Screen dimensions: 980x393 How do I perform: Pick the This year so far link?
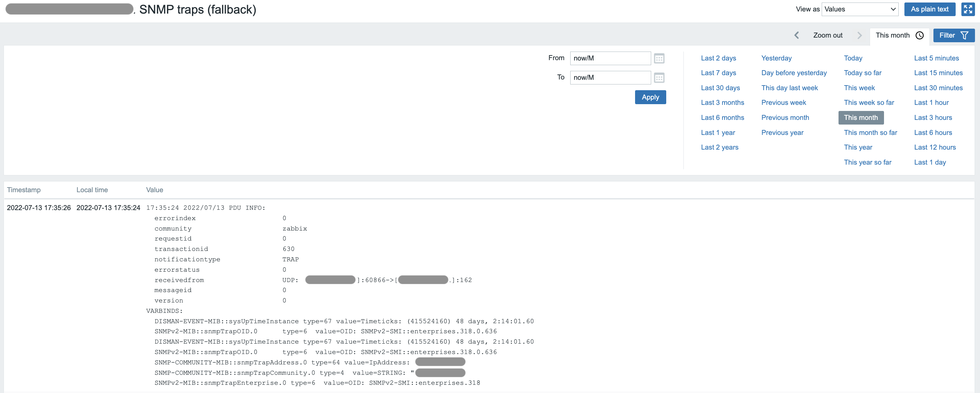point(868,162)
